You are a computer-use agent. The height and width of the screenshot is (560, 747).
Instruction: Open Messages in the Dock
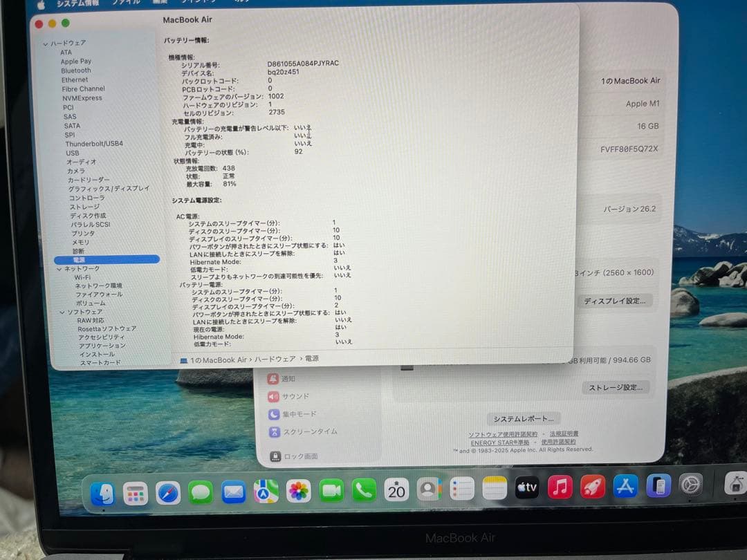pos(201,492)
